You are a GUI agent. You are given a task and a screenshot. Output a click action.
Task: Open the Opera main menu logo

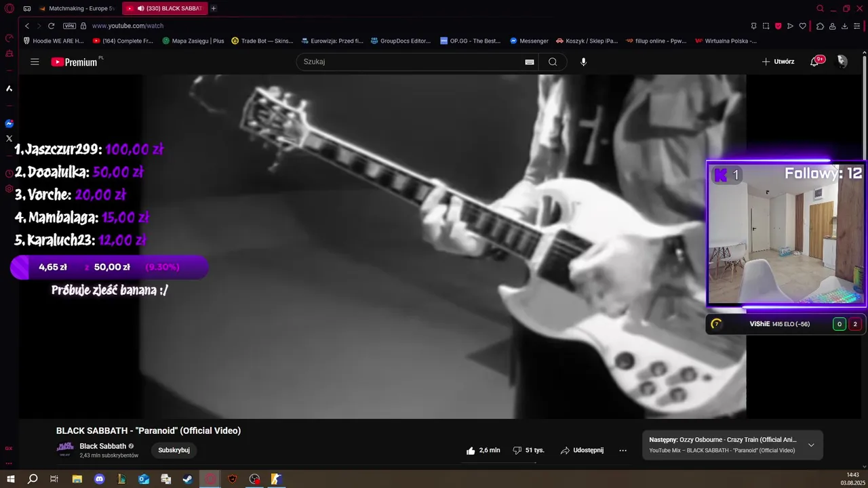click(9, 8)
